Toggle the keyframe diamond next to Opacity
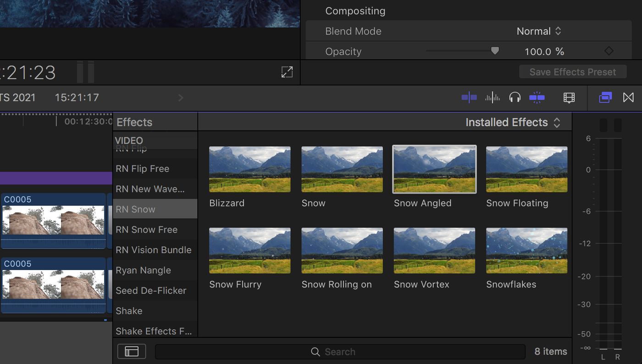Image resolution: width=642 pixels, height=364 pixels. click(609, 51)
